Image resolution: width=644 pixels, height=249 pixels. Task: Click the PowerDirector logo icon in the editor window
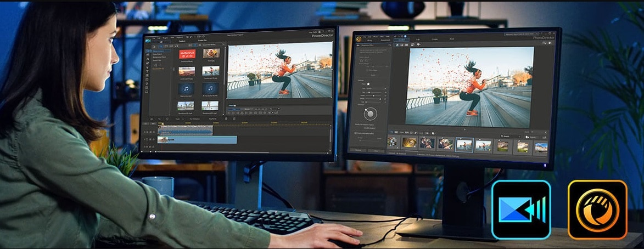pyautogui.click(x=148, y=41)
